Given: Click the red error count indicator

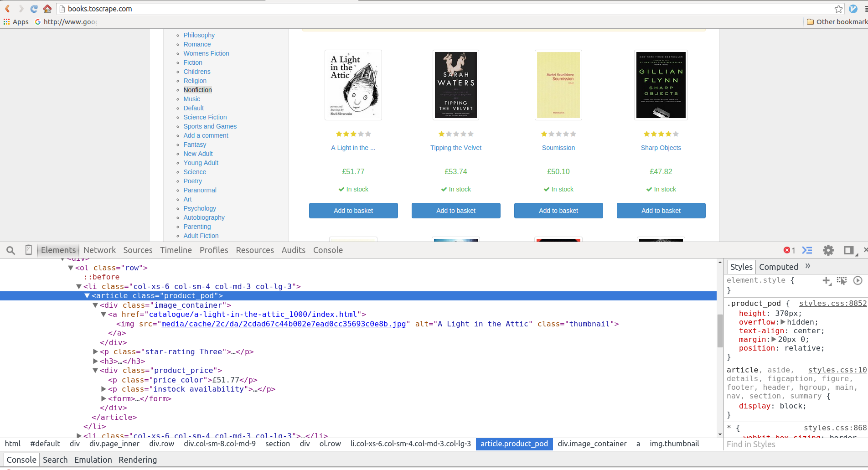Looking at the screenshot, I should pos(789,250).
